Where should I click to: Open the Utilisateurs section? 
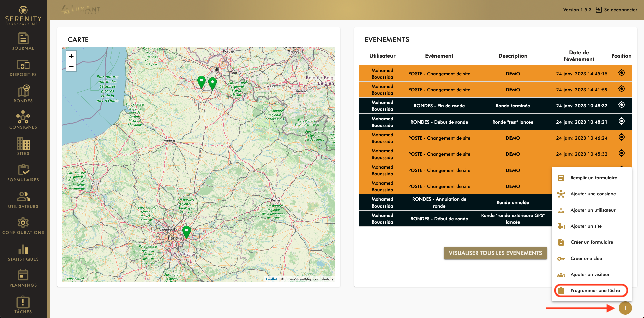point(23,199)
